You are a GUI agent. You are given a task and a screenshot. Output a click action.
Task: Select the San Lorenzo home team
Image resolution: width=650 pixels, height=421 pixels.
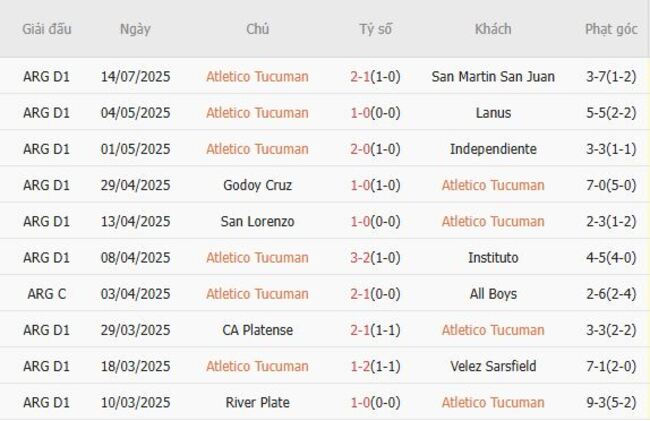tap(257, 221)
